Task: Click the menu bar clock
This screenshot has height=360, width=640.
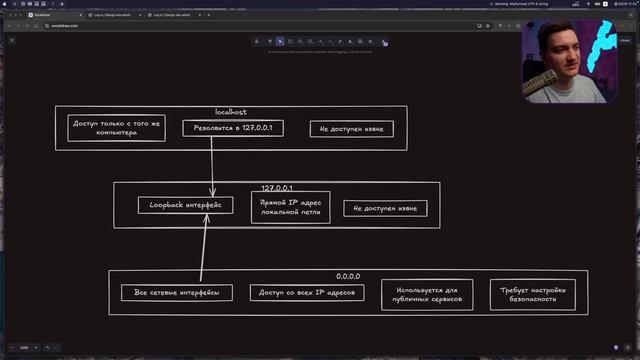Action: click(626, 4)
